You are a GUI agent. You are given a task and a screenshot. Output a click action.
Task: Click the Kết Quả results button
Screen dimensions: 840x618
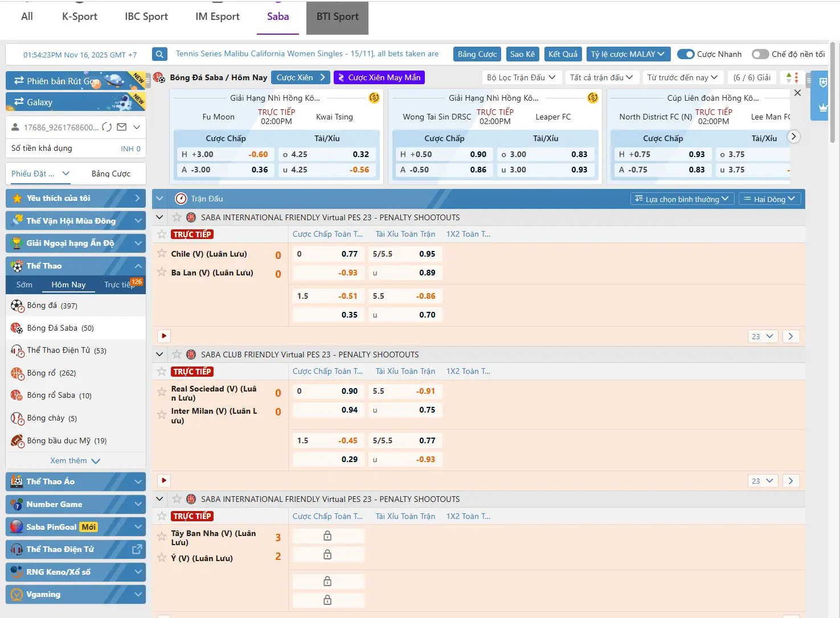562,54
